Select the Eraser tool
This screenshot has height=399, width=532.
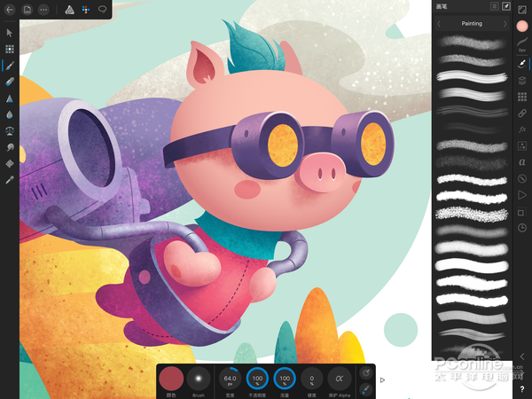(10, 82)
